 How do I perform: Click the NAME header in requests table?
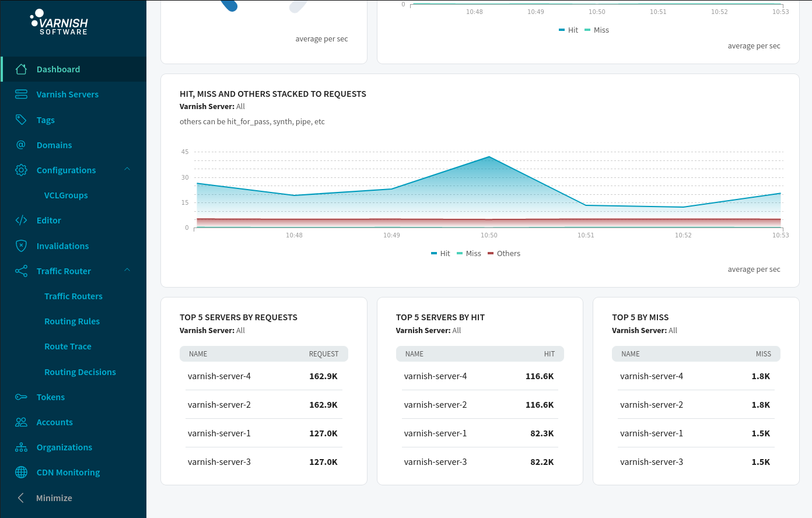[x=198, y=354]
